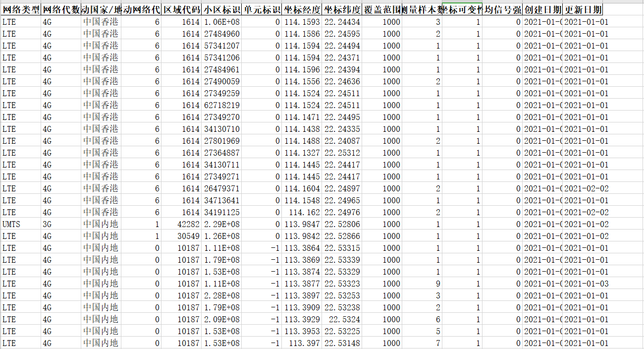Click longitude cell 114.1327
Viewport: 644px width, 349px height.
pos(302,153)
